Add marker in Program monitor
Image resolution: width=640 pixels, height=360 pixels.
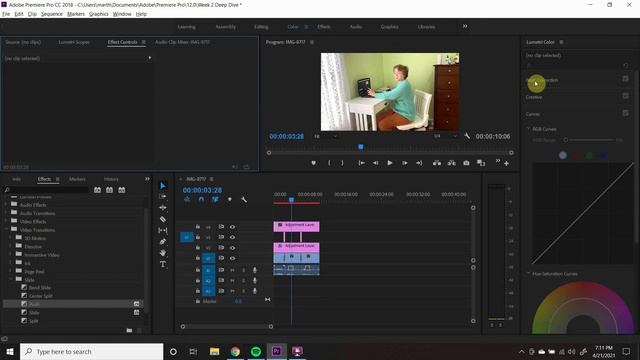pos(313,163)
